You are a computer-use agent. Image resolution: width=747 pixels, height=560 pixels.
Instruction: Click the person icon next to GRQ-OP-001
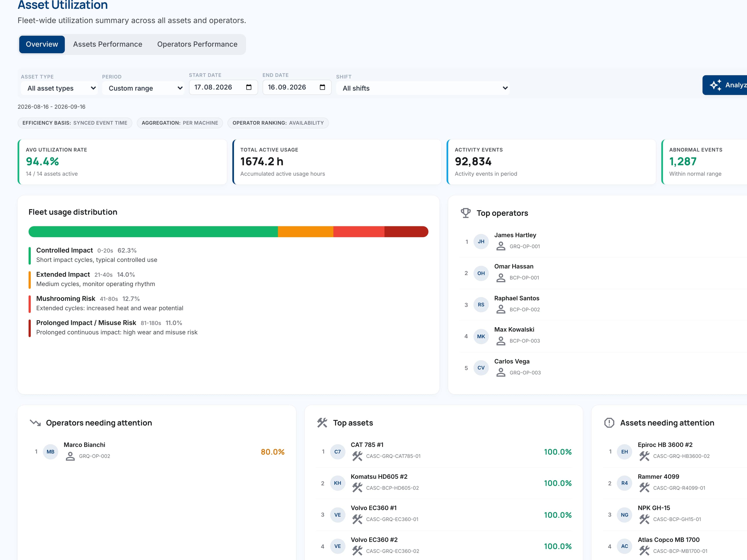click(x=501, y=246)
